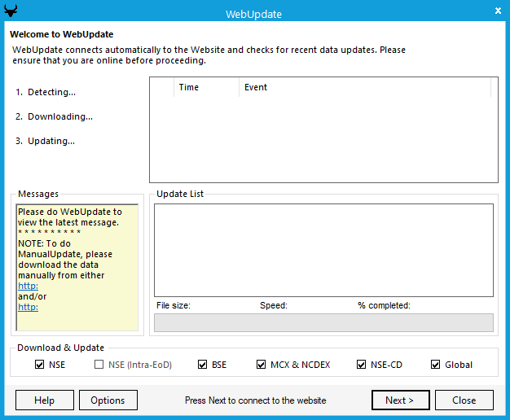
Task: Uncheck the BSE checkbox
Action: (x=203, y=365)
